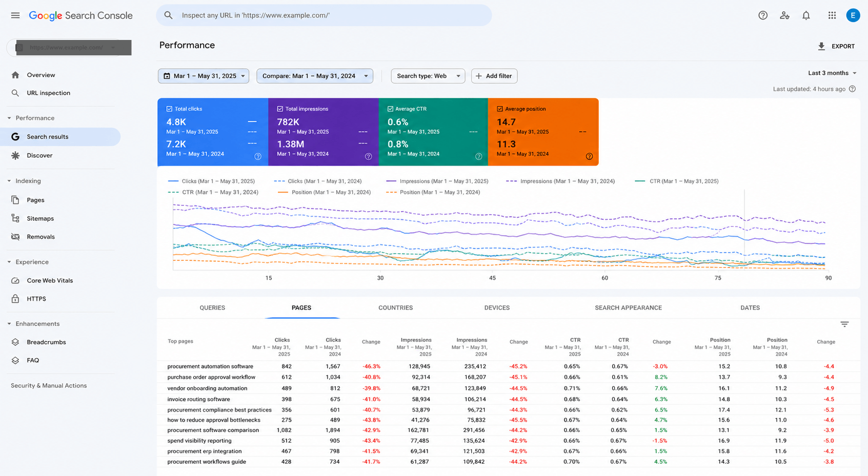Image resolution: width=868 pixels, height=476 pixels.
Task: Click the HTTPS lock icon
Action: 15,299
